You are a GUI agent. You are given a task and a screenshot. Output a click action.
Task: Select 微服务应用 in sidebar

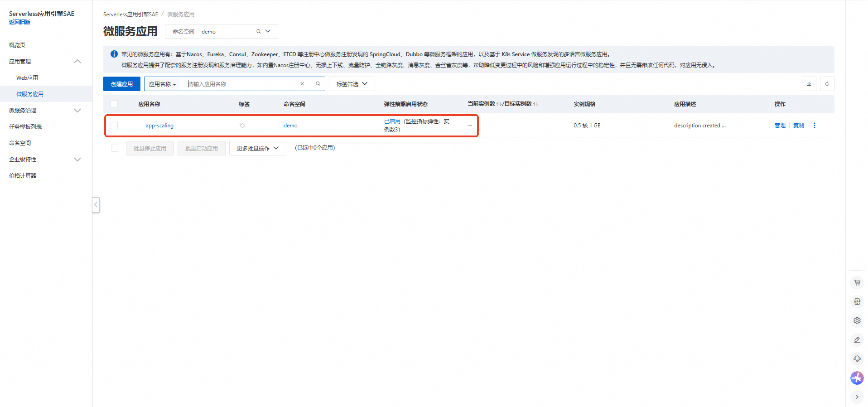[x=30, y=94]
